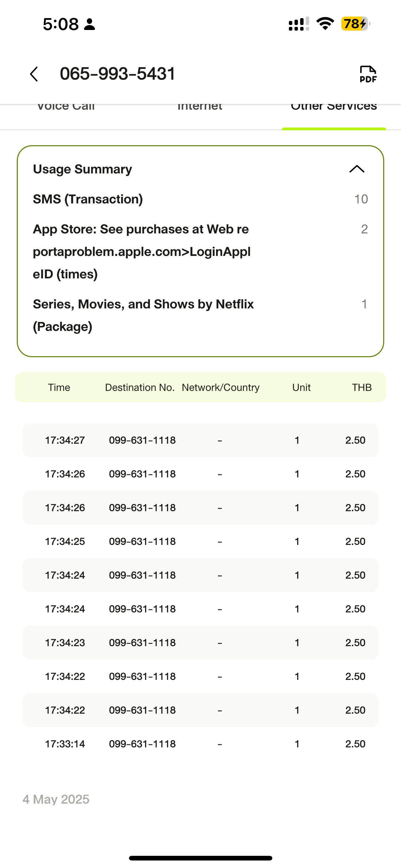Tap the phone number 065-993-5431 title
The height and width of the screenshot is (868, 401).
tap(118, 74)
